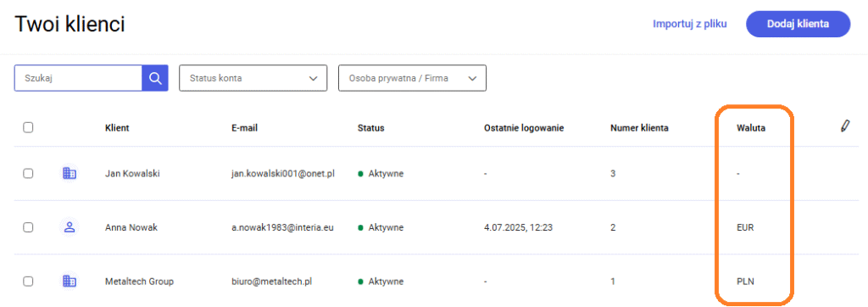Expand the Osoba prywatna / Firma filter

(x=413, y=78)
